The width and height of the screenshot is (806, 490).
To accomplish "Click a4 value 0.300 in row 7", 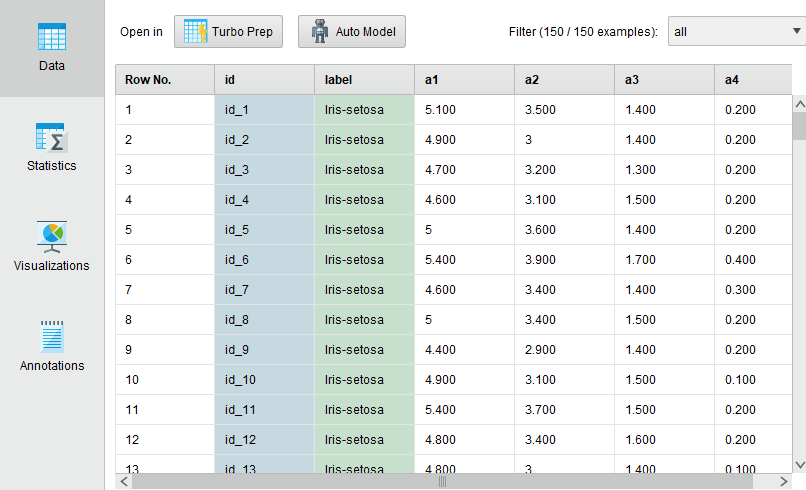I will click(x=753, y=289).
